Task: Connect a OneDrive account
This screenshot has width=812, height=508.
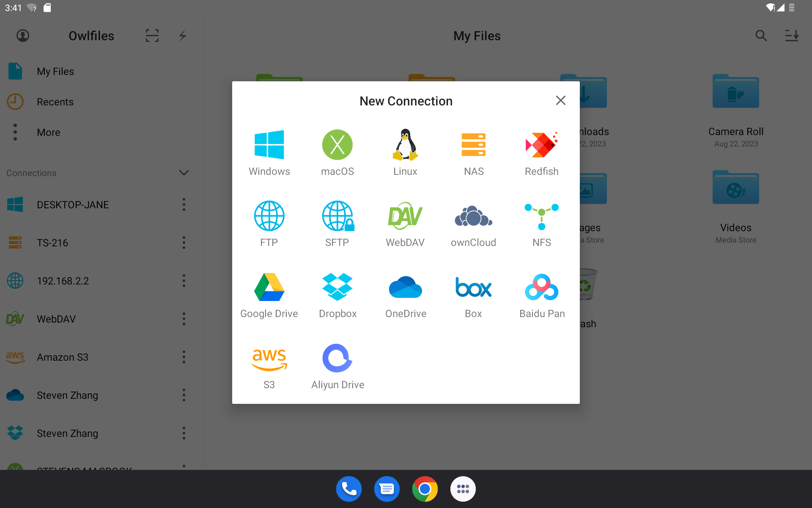Action: click(x=406, y=295)
